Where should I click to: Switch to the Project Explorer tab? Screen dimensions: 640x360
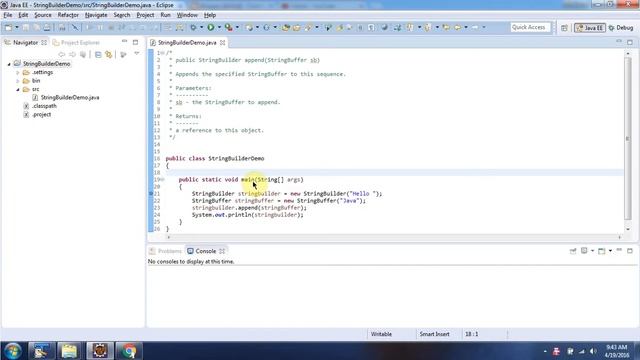(76, 42)
